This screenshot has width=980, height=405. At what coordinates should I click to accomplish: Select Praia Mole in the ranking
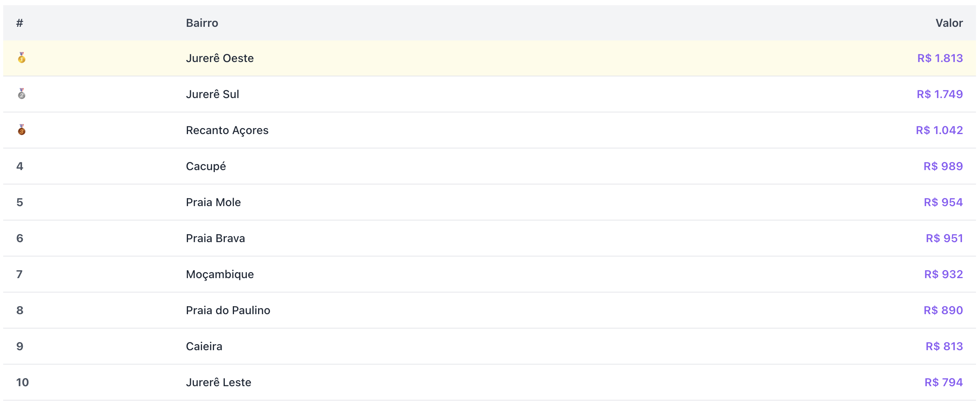pos(213,202)
